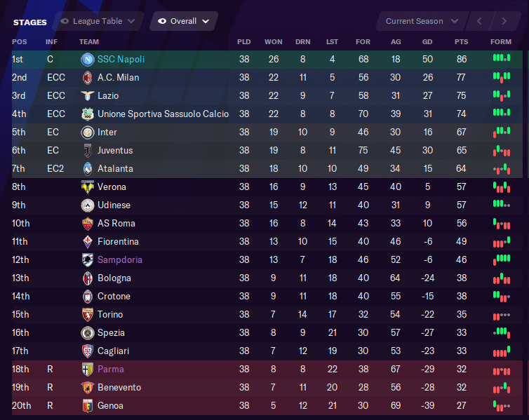The height and width of the screenshot is (420, 529).
Task: Toggle the eye icon beside League Table
Action: 65,21
